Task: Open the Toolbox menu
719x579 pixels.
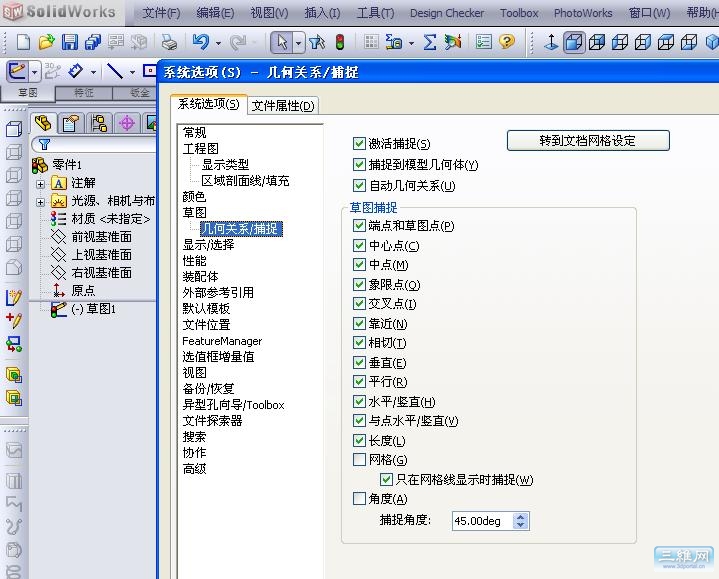Action: (519, 13)
